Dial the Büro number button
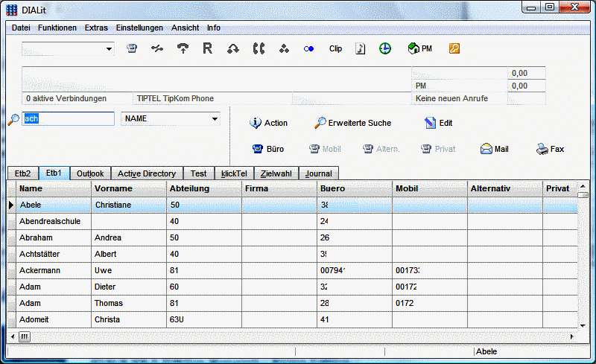Image resolution: width=596 pixels, height=364 pixels. [x=268, y=149]
